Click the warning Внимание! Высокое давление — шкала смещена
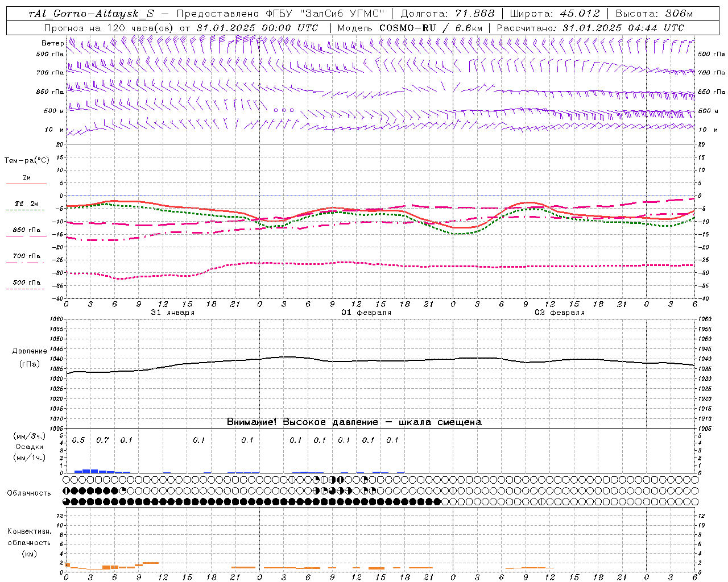The height and width of the screenshot is (582, 728). [354, 422]
